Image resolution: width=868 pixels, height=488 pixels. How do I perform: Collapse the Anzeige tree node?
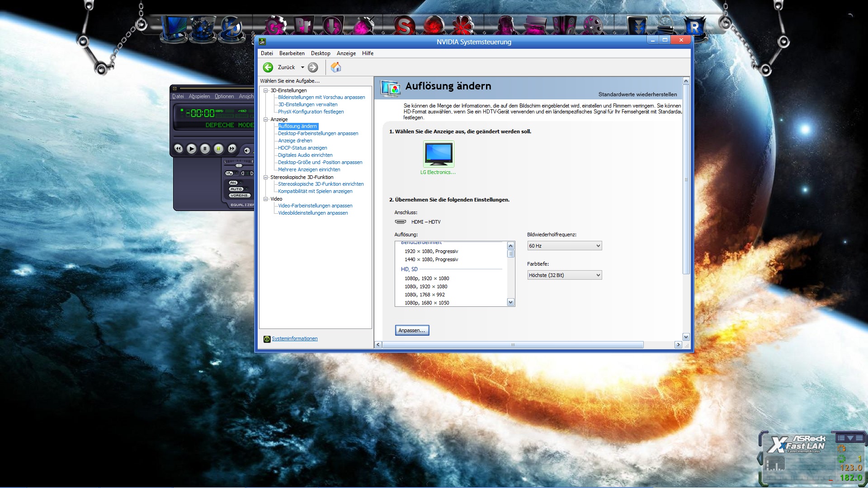266,119
